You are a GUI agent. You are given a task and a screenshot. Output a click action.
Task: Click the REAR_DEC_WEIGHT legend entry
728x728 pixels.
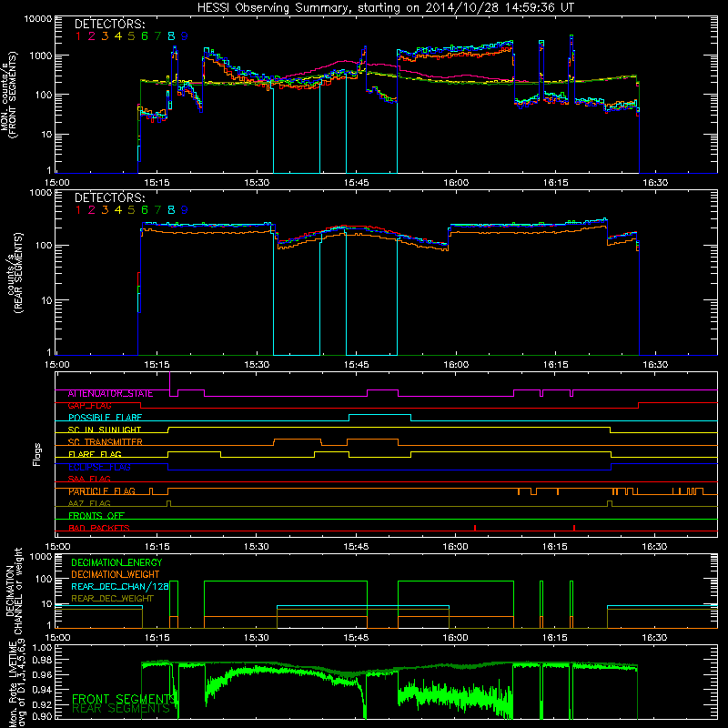coord(112,599)
